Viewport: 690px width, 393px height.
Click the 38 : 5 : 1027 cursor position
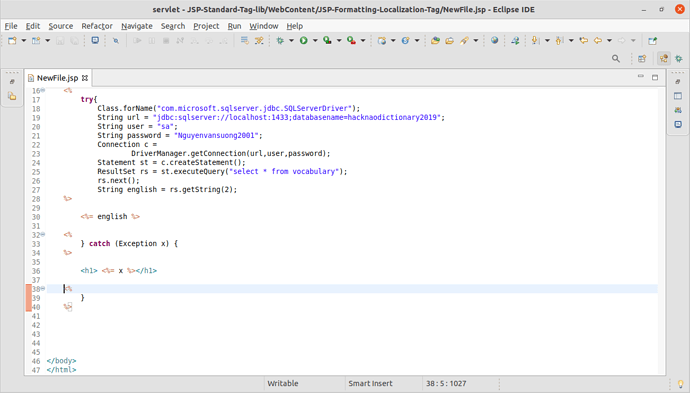coord(446,383)
